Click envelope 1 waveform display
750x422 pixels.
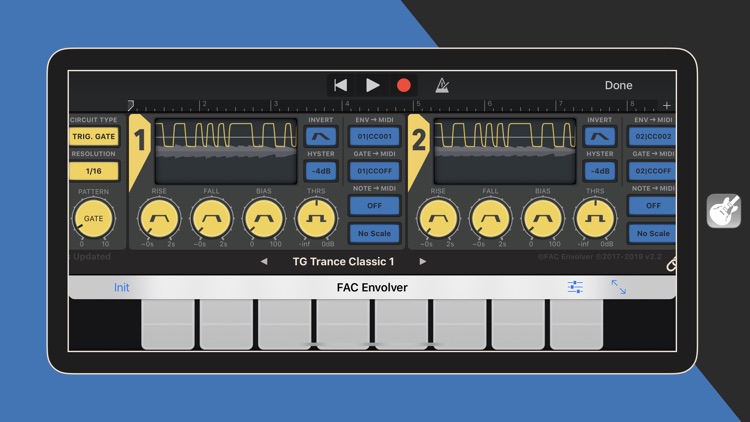[226, 151]
